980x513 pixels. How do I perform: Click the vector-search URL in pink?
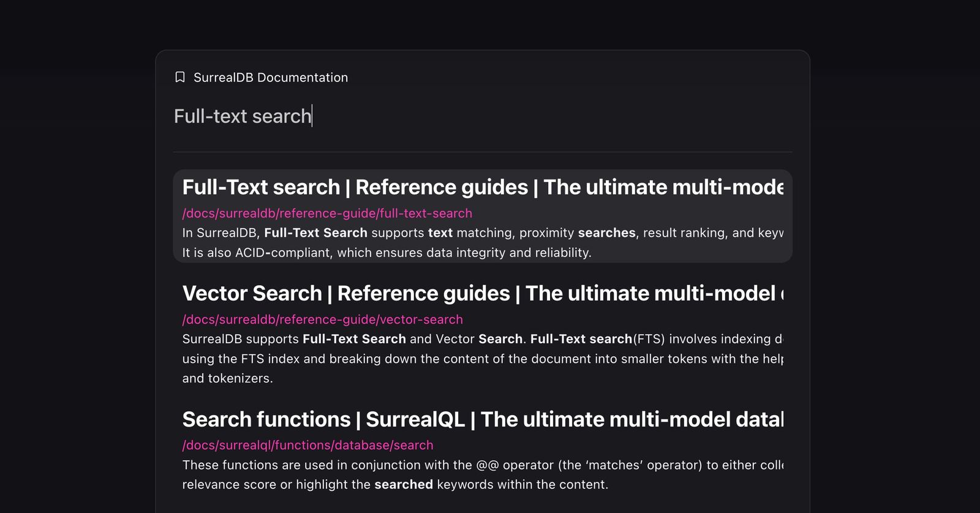pos(322,319)
